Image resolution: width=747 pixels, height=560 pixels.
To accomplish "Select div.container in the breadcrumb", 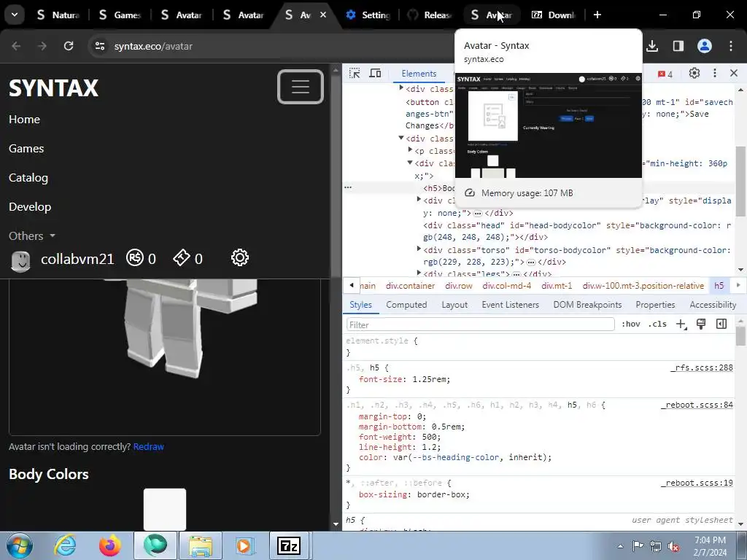I will 410,286.
